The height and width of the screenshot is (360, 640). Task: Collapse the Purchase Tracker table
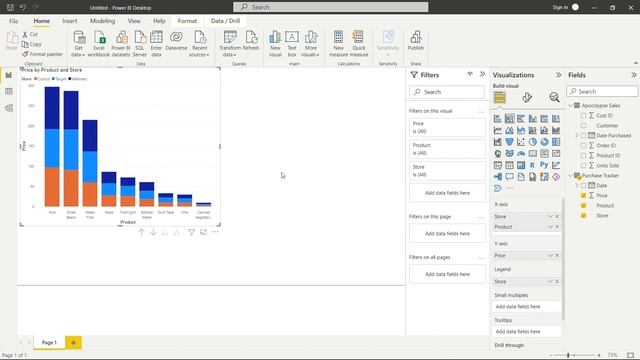click(571, 176)
